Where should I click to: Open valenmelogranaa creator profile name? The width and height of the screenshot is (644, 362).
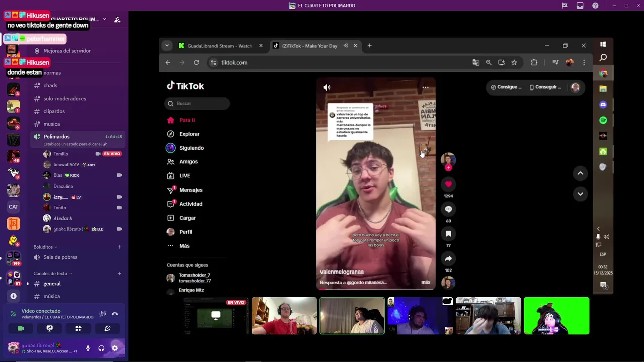coord(342,272)
